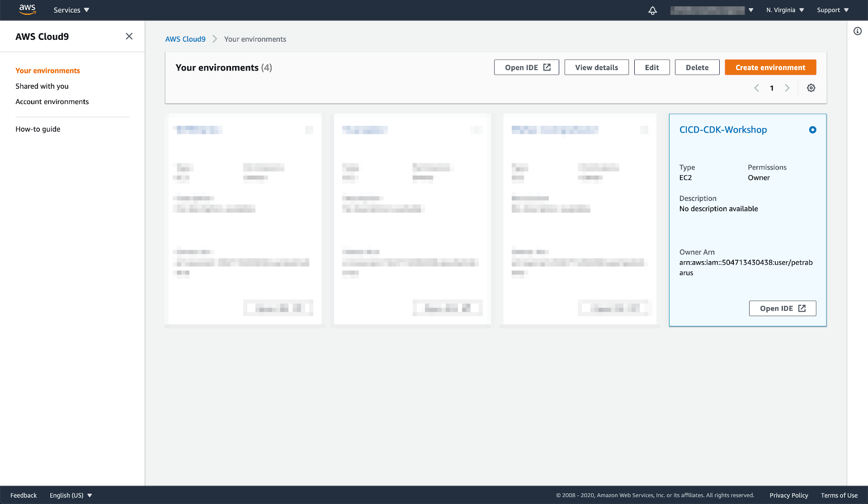Click the 'No description available' text
The height and width of the screenshot is (504, 868).
click(x=718, y=209)
